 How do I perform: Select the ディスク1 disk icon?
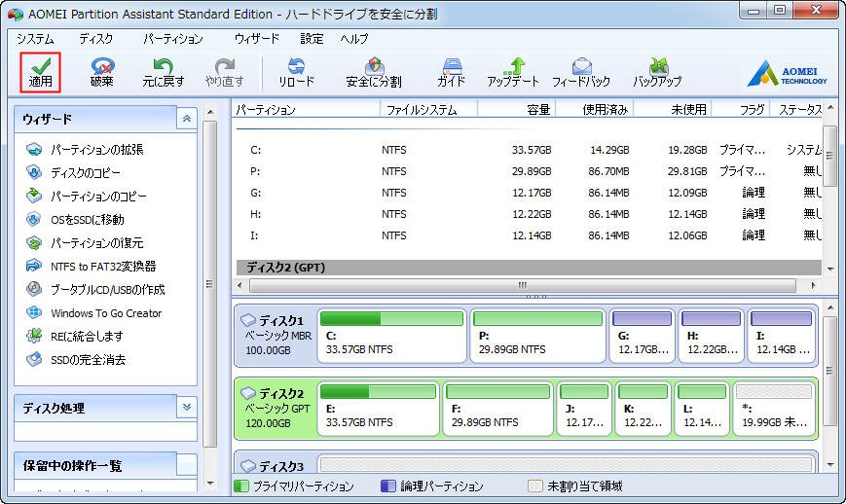coord(248,320)
